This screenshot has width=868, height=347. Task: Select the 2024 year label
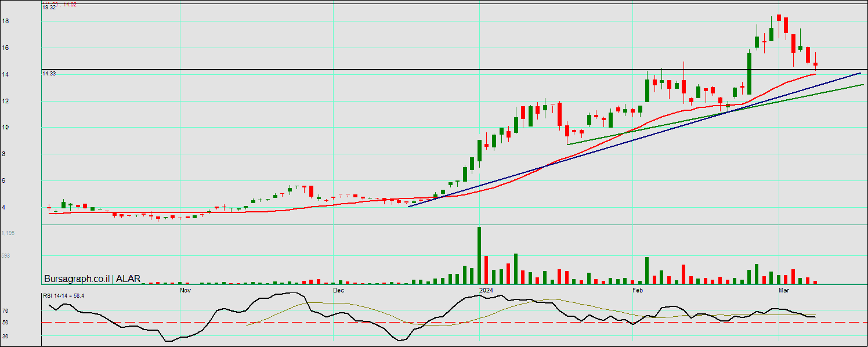[x=486, y=289]
